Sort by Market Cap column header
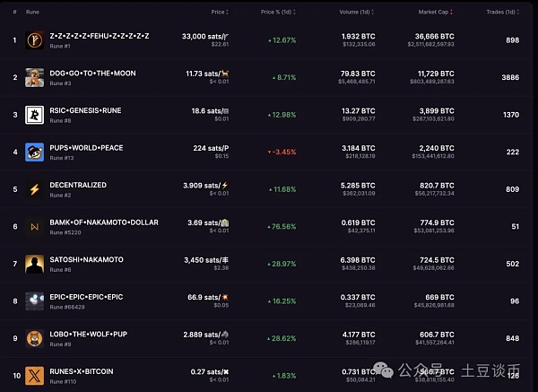 [438, 12]
